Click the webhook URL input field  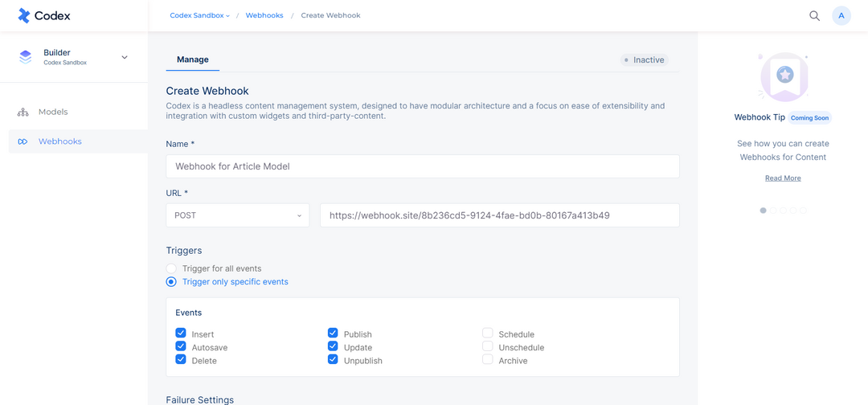[x=499, y=215]
